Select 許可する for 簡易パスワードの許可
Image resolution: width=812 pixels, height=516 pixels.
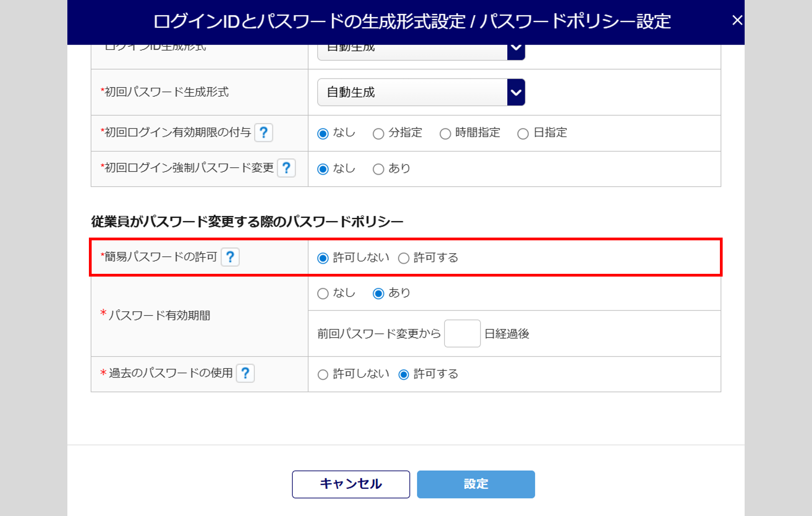click(x=404, y=258)
